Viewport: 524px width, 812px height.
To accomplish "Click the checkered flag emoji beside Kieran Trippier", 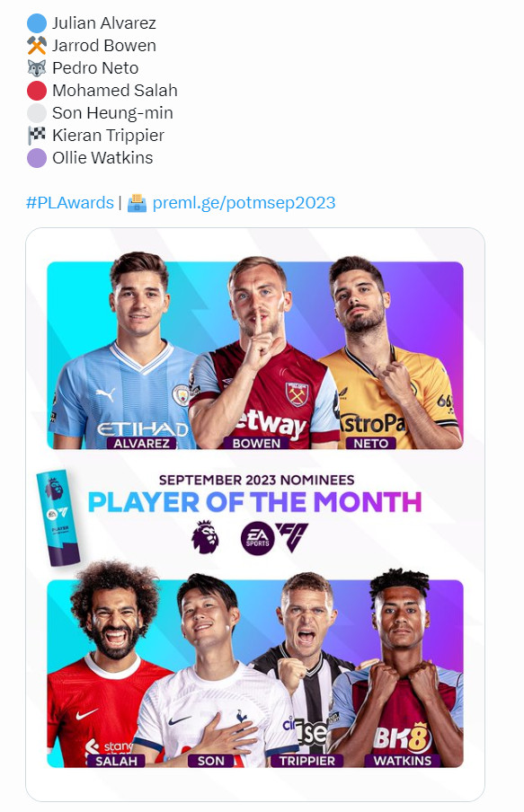I will tap(37, 135).
